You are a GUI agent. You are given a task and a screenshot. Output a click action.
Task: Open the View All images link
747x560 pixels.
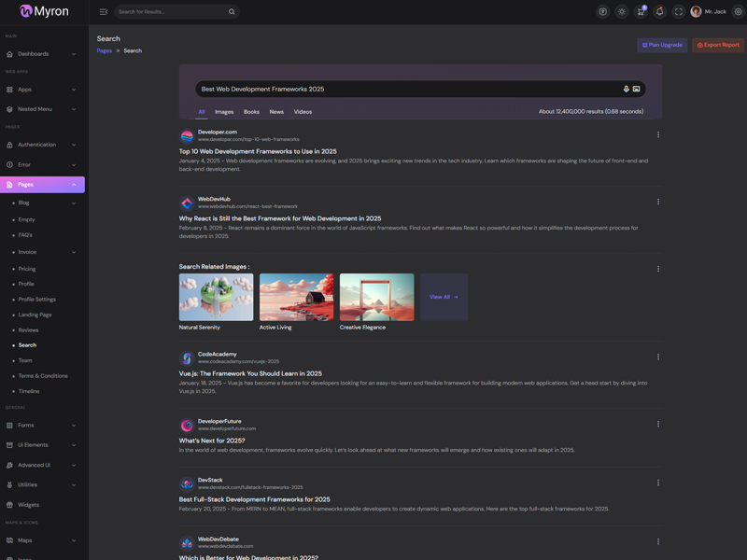pos(444,297)
